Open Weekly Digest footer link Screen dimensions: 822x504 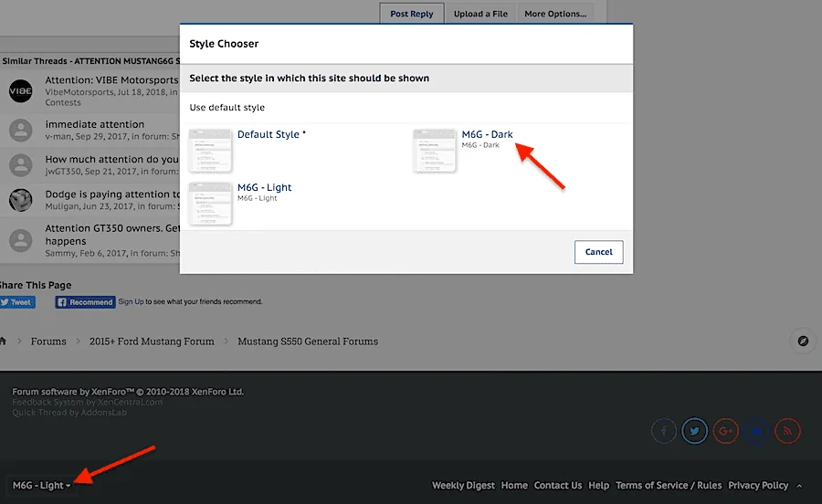pos(463,486)
